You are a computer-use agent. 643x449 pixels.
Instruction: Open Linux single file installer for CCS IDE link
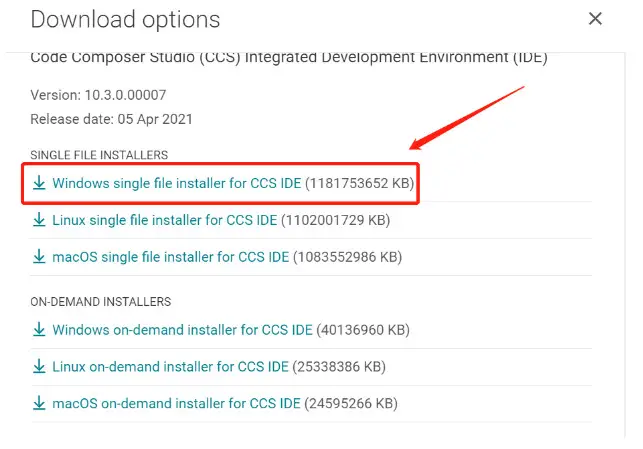pos(164,220)
